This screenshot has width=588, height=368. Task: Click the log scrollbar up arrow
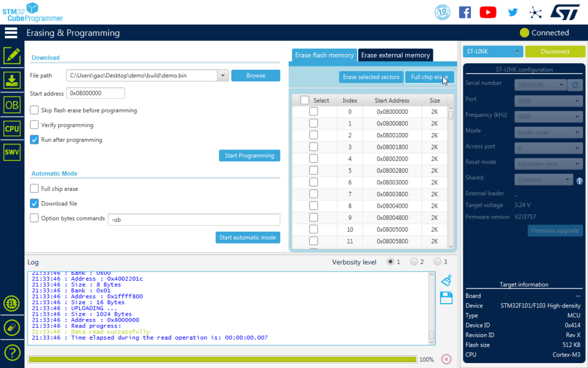click(x=432, y=274)
